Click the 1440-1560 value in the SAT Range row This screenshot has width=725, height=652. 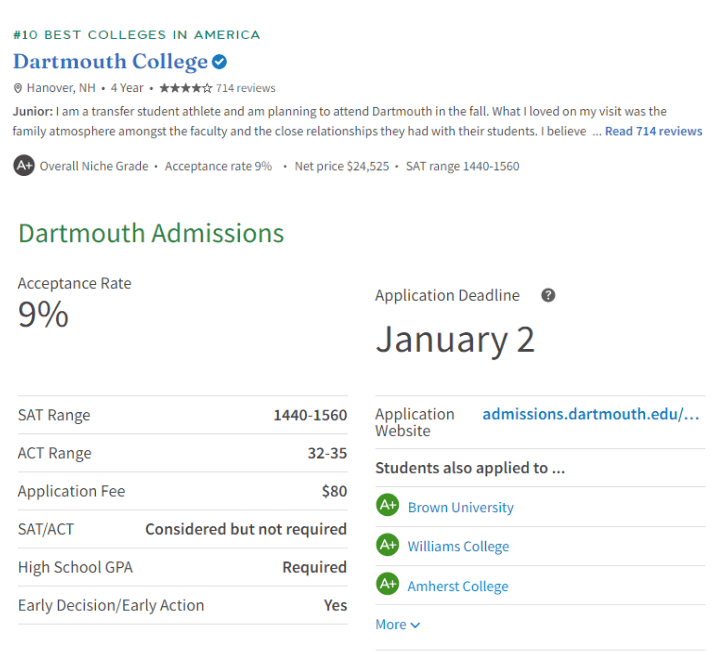point(310,415)
